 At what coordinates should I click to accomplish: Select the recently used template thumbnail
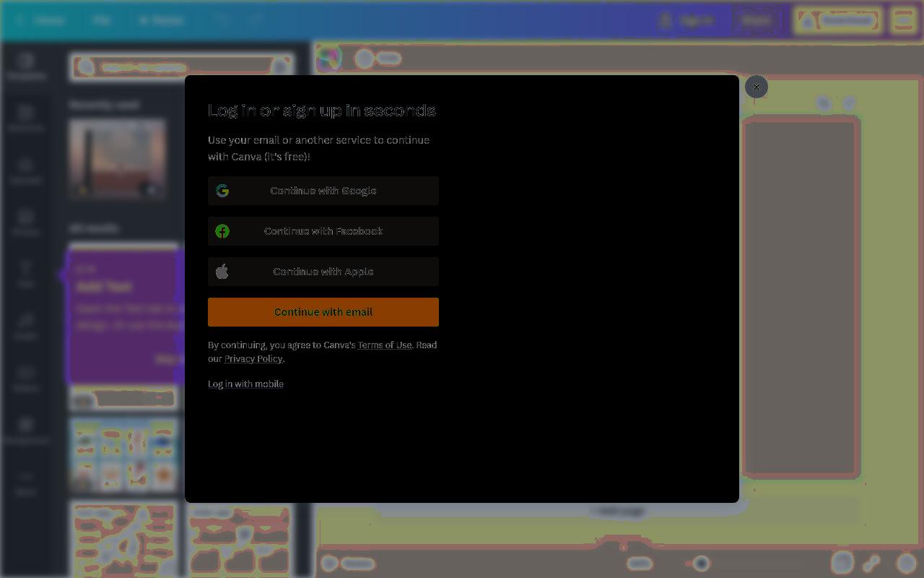click(118, 159)
